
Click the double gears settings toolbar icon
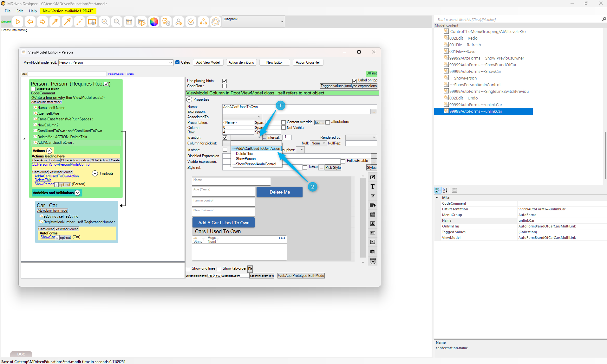[x=166, y=22]
